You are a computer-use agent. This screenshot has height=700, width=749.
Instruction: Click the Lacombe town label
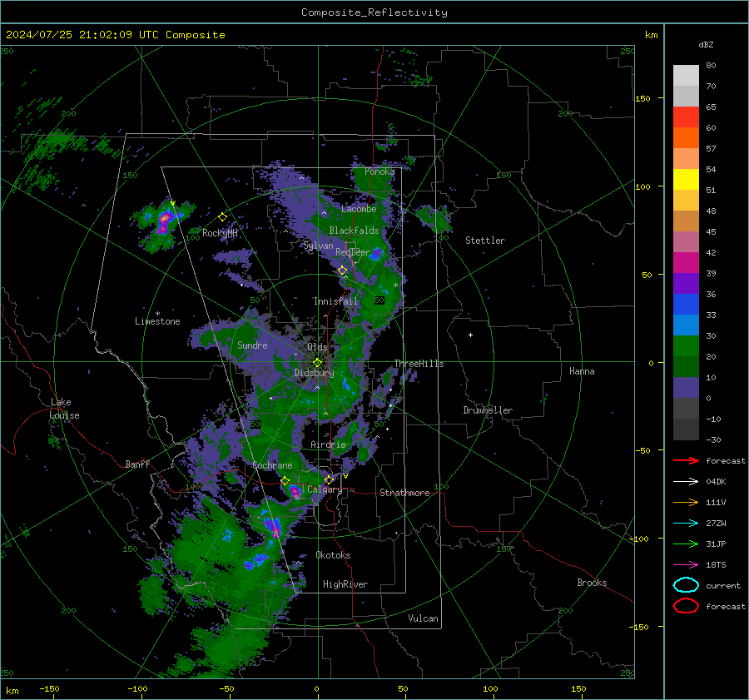pos(359,209)
